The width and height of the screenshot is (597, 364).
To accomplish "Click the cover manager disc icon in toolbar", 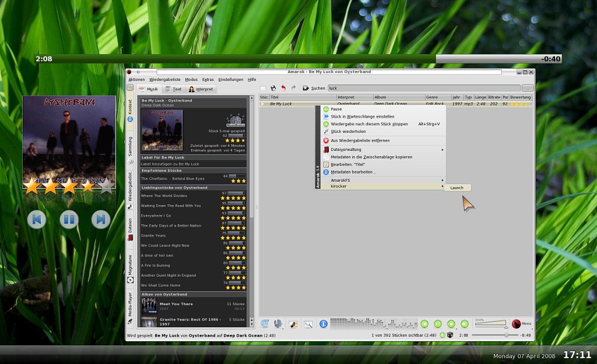I will pyautogui.click(x=265, y=324).
